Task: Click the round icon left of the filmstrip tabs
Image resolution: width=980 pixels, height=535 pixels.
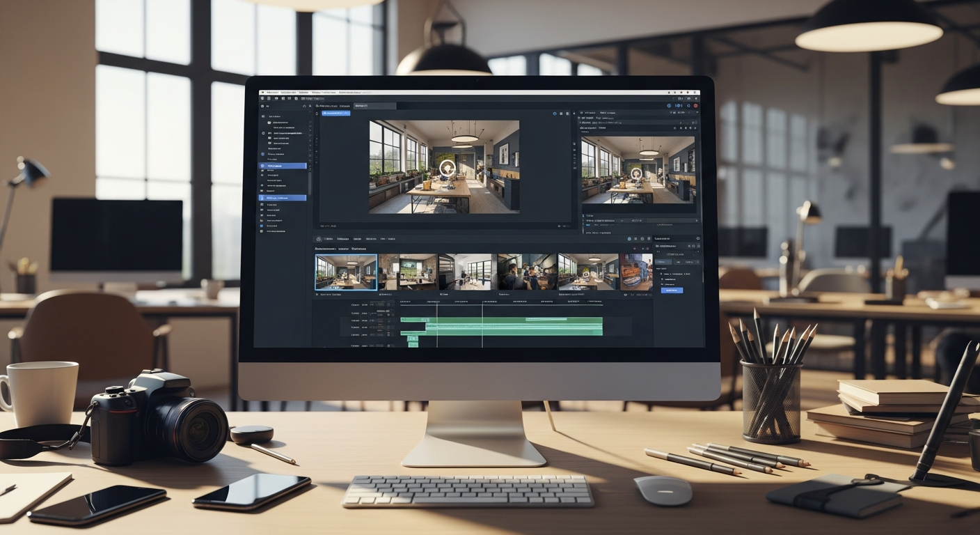Action: (x=319, y=239)
